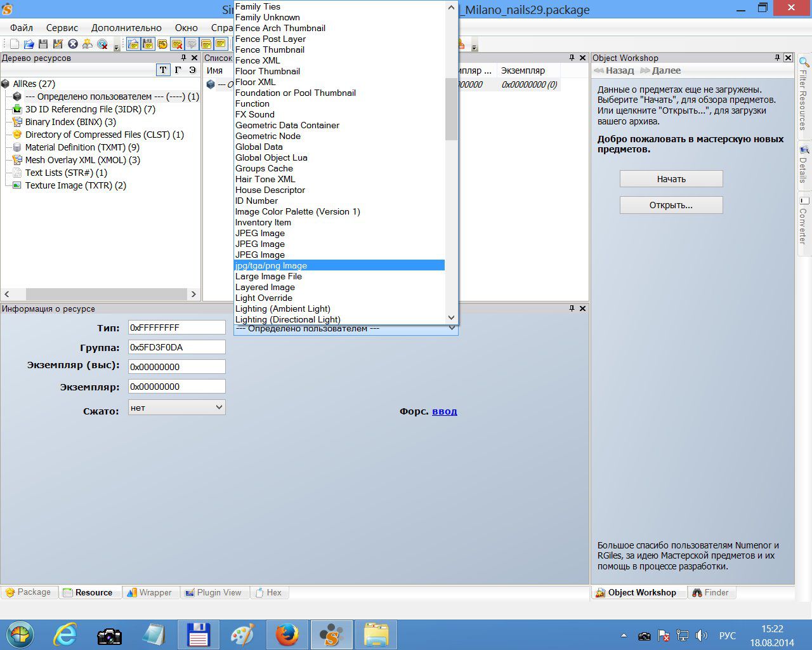Click the Save floppy disk toolbar icon
The width and height of the screenshot is (812, 650).
tap(43, 44)
